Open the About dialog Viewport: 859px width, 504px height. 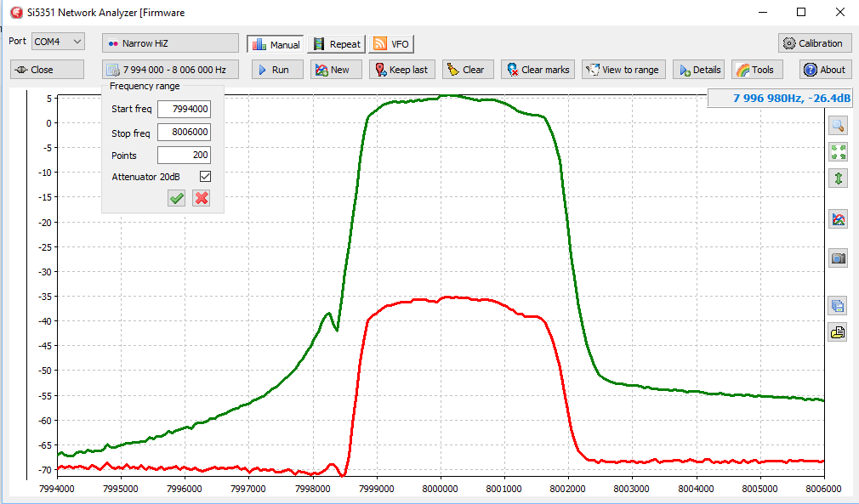pyautogui.click(x=825, y=70)
